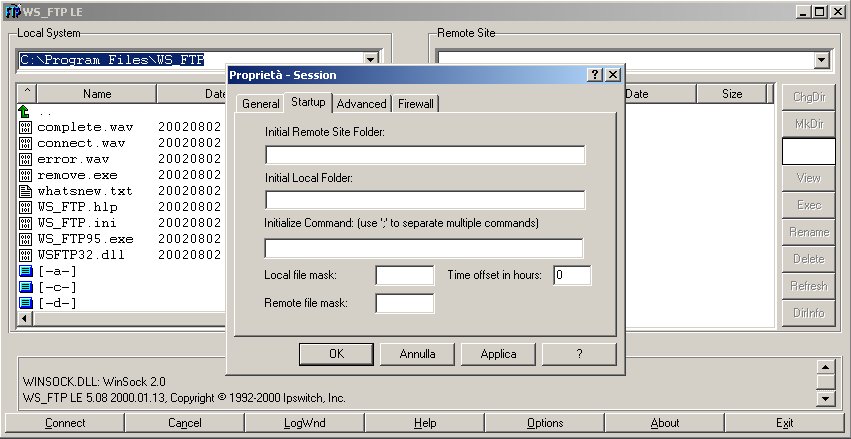Open the Remote Site path dropdown
851x439 pixels.
[x=822, y=60]
